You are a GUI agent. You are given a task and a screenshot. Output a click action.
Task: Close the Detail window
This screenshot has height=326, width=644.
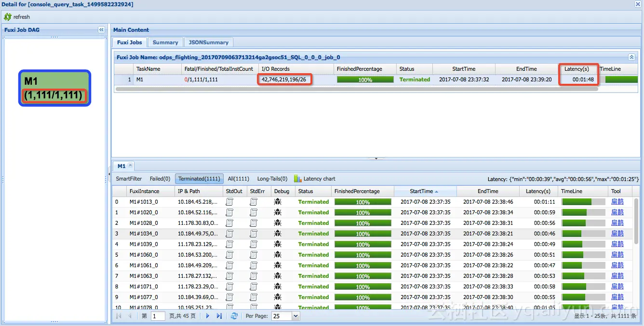point(638,4)
